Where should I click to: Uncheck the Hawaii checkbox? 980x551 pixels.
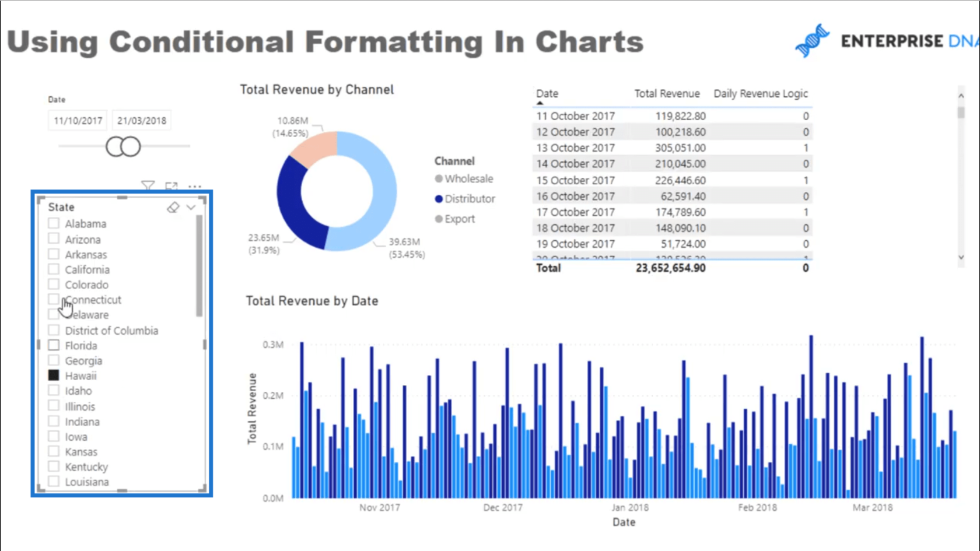(x=54, y=375)
